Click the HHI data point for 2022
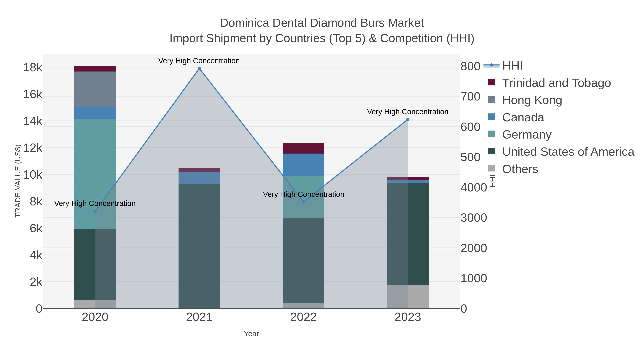This screenshot has height=362, width=644. click(x=304, y=202)
